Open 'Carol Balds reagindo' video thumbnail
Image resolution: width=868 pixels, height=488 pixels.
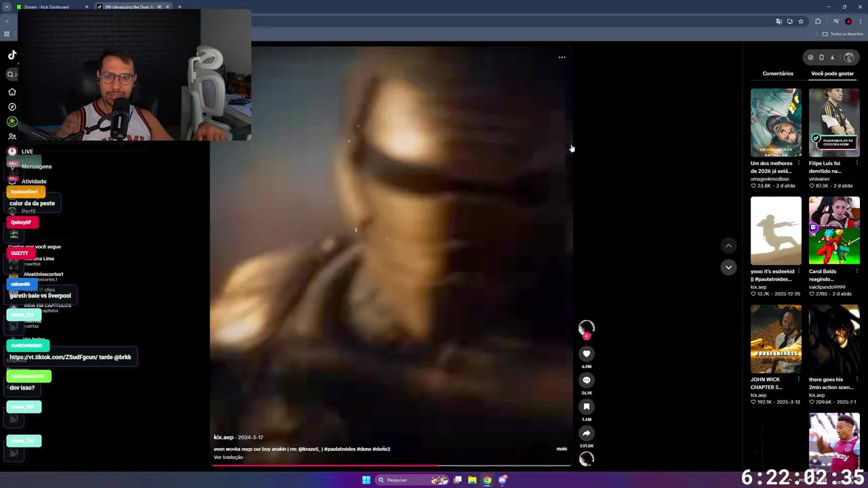click(834, 230)
